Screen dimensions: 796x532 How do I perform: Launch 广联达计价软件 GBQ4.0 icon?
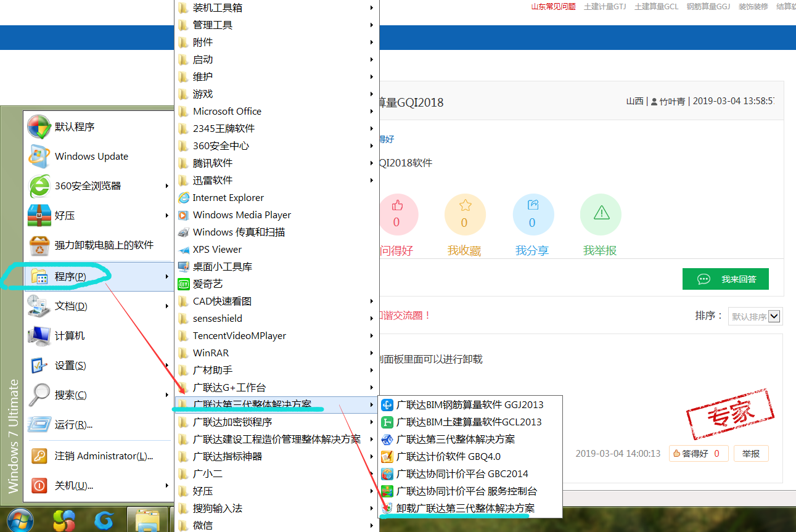coord(387,457)
